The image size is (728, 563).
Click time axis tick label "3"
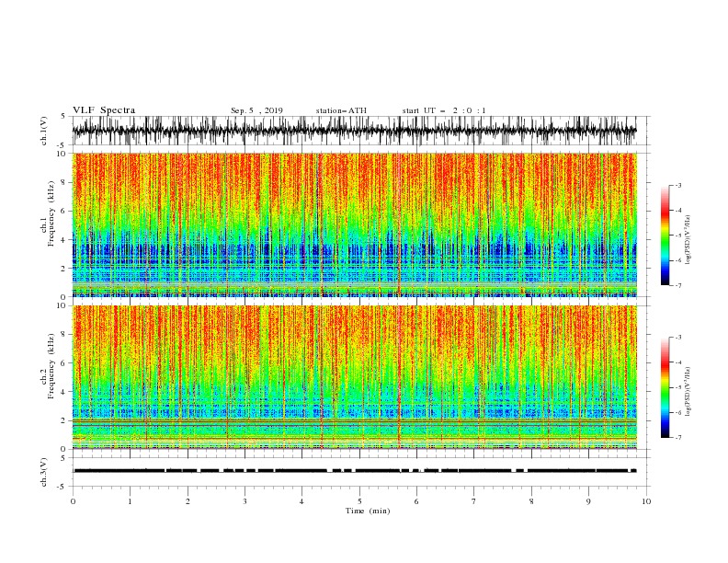coord(245,501)
